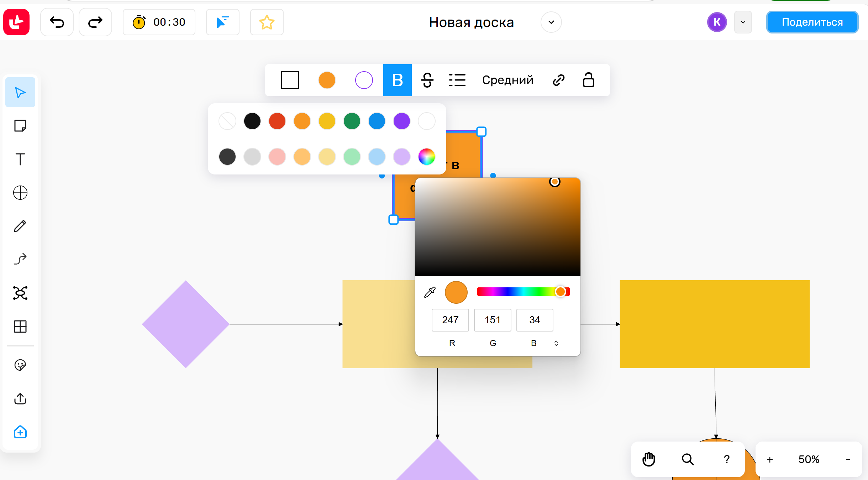
Task: Open the Средний size dropdown
Action: click(508, 80)
